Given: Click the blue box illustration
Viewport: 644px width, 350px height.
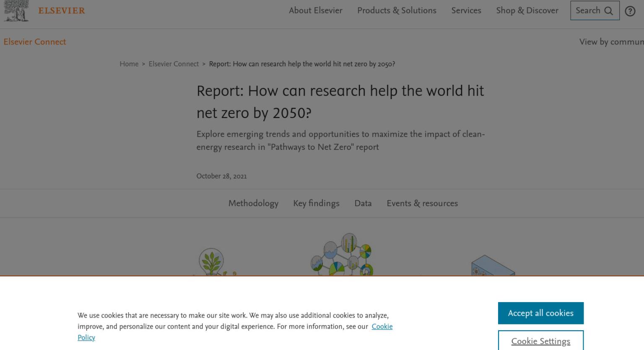Looking at the screenshot, I should point(493,265).
